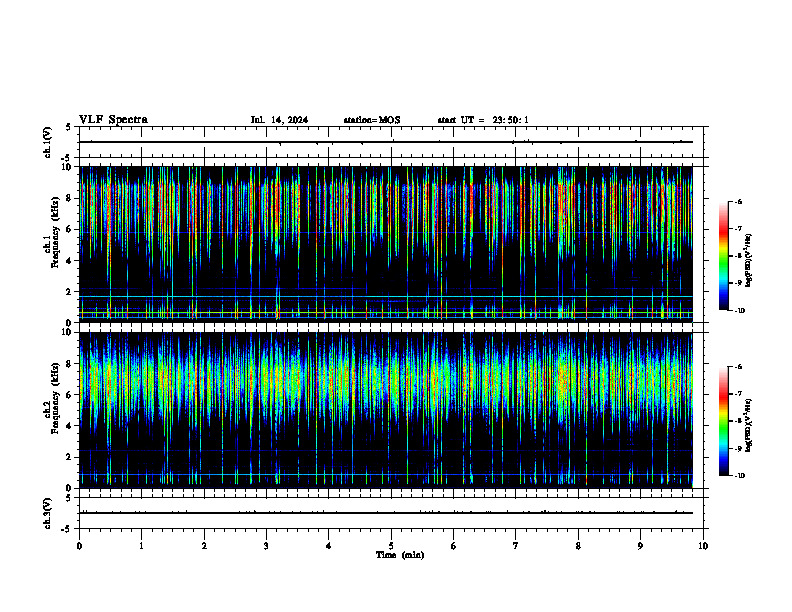Click the ch.2 PSD color bar
The image size is (792, 612).
tap(723, 421)
